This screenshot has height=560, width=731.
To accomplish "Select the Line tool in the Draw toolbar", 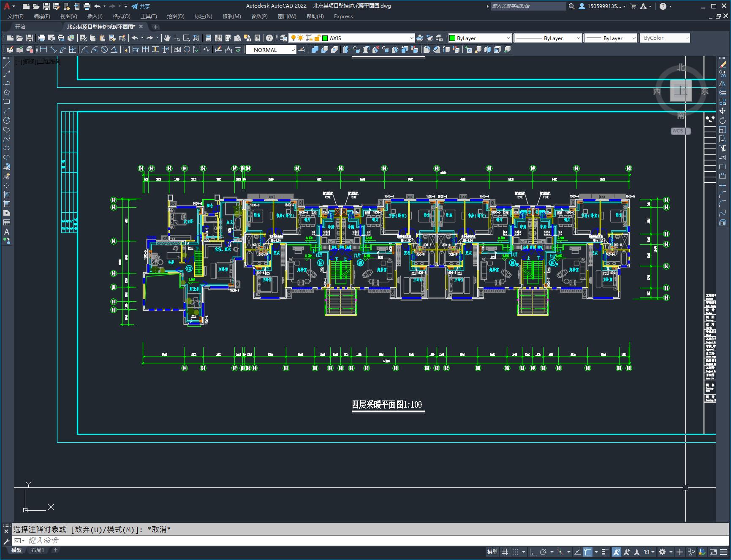I will (x=7, y=65).
